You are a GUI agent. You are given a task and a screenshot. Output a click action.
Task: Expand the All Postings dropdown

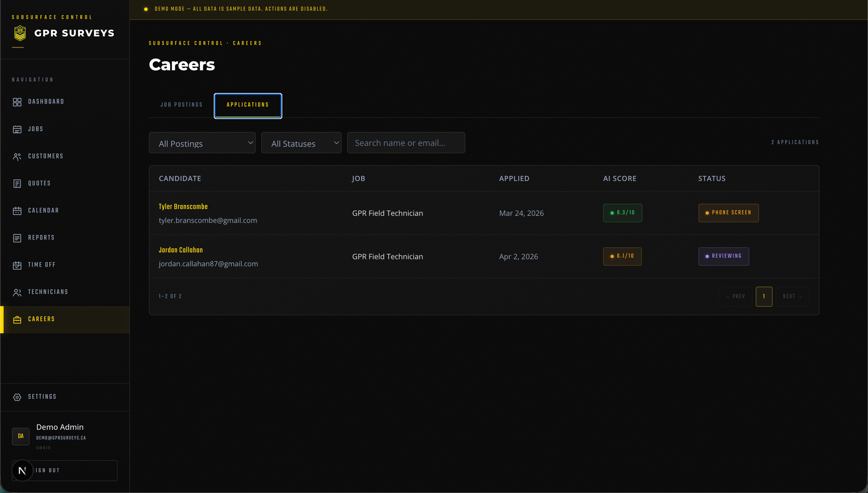click(202, 143)
